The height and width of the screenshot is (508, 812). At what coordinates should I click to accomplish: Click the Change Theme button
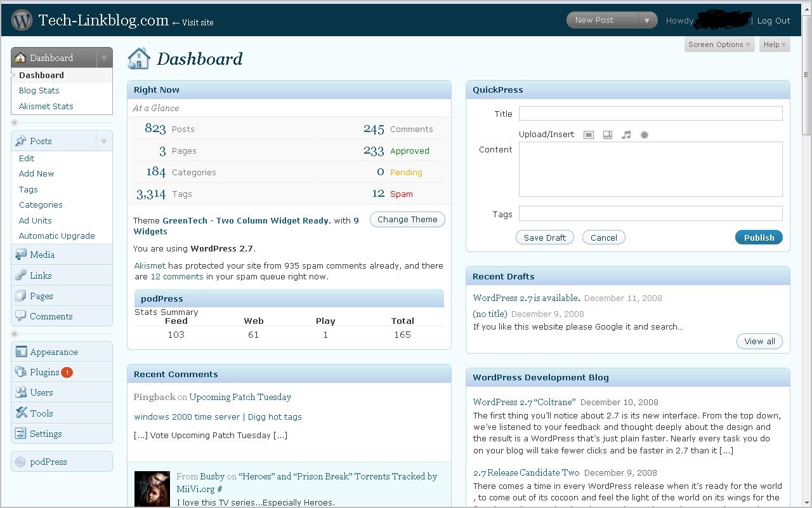point(407,220)
